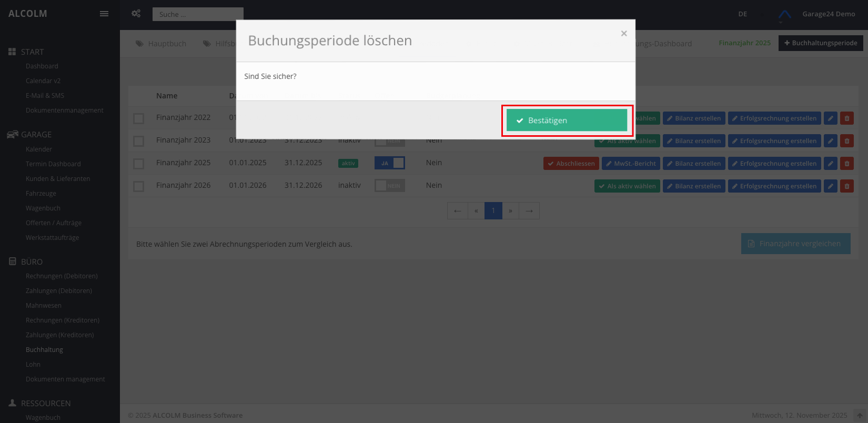Open Buchhaltung in sidebar
The height and width of the screenshot is (423, 868).
(44, 350)
